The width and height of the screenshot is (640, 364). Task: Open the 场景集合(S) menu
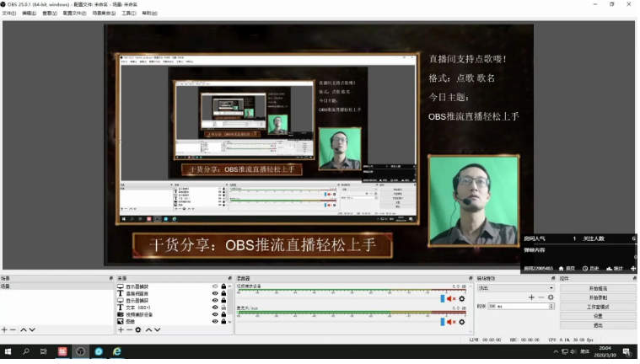coord(104,13)
